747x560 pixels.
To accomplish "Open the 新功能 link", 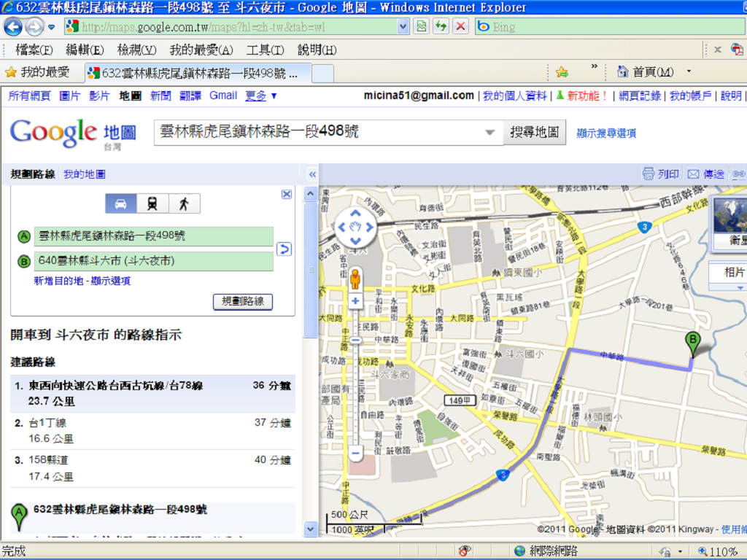I will click(x=587, y=96).
